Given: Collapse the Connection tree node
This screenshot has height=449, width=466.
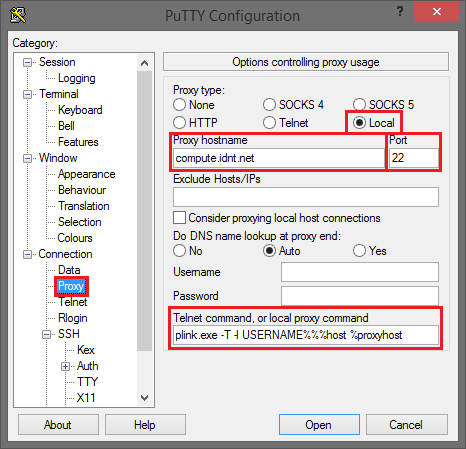Looking at the screenshot, I should (x=27, y=254).
